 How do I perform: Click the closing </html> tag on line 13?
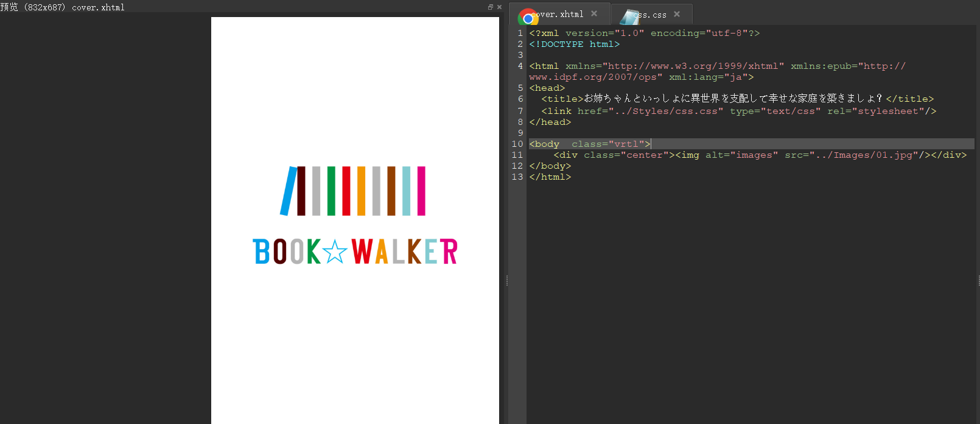550,177
